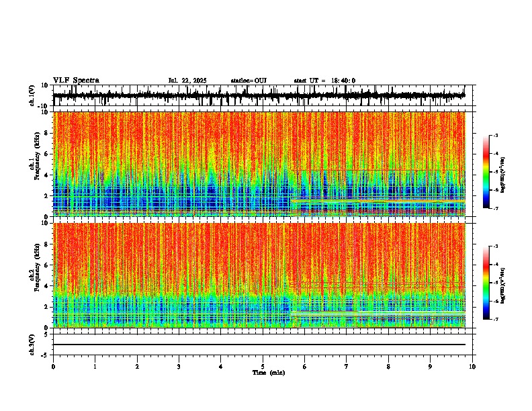Select the "start UT = 18:40: 0" text
The width and height of the screenshot is (532, 411).
coord(324,81)
